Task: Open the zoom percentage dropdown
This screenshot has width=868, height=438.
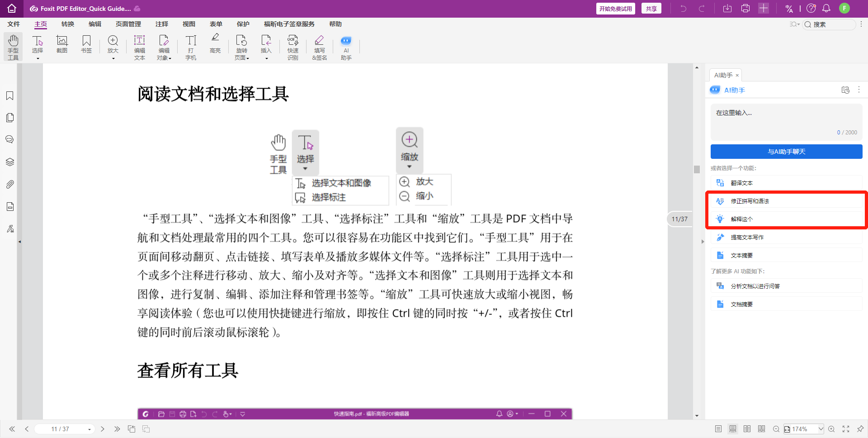Action: [x=821, y=429]
